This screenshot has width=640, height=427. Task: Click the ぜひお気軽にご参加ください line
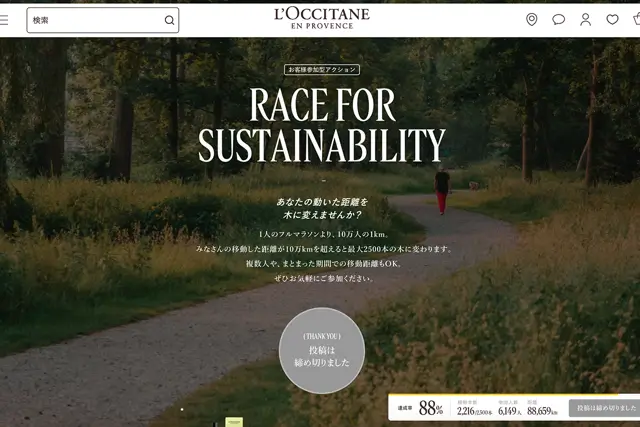[323, 278]
